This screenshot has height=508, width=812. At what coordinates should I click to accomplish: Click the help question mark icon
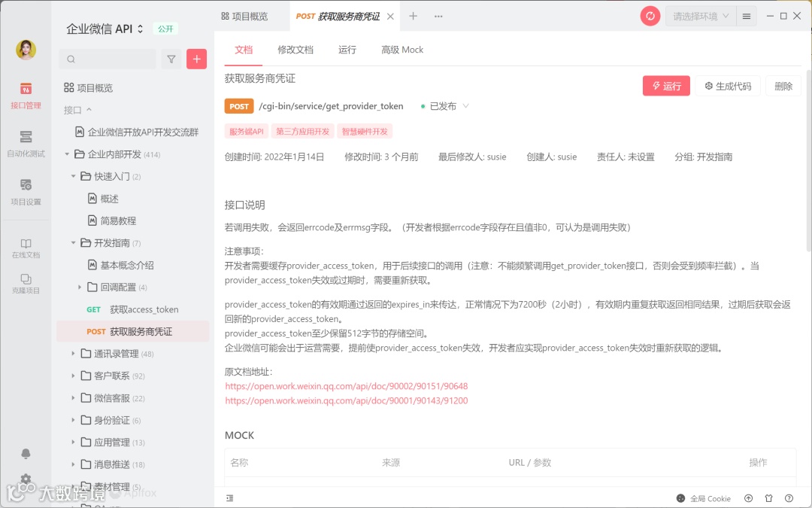[789, 498]
